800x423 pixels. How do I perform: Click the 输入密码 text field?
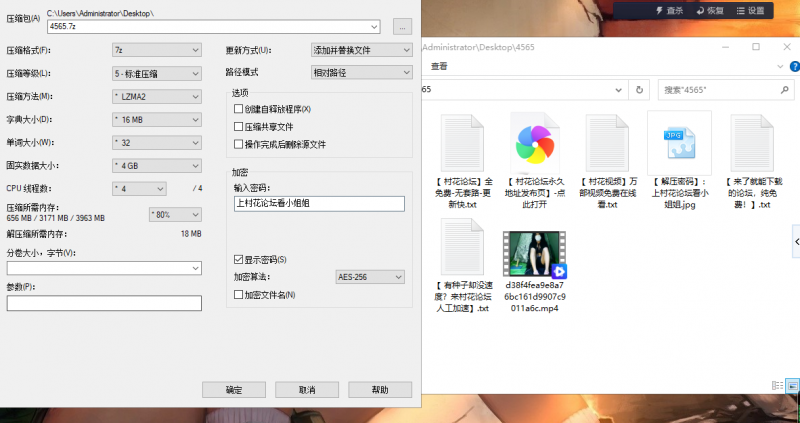coord(318,204)
